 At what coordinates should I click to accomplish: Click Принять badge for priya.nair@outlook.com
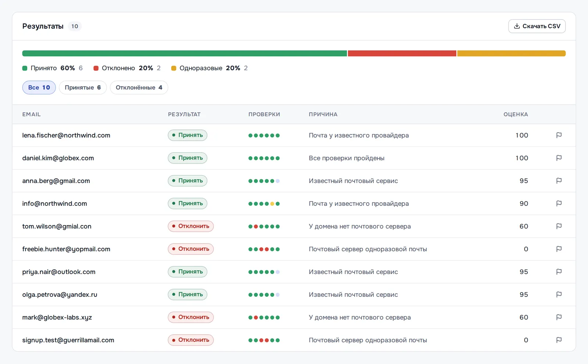point(187,272)
